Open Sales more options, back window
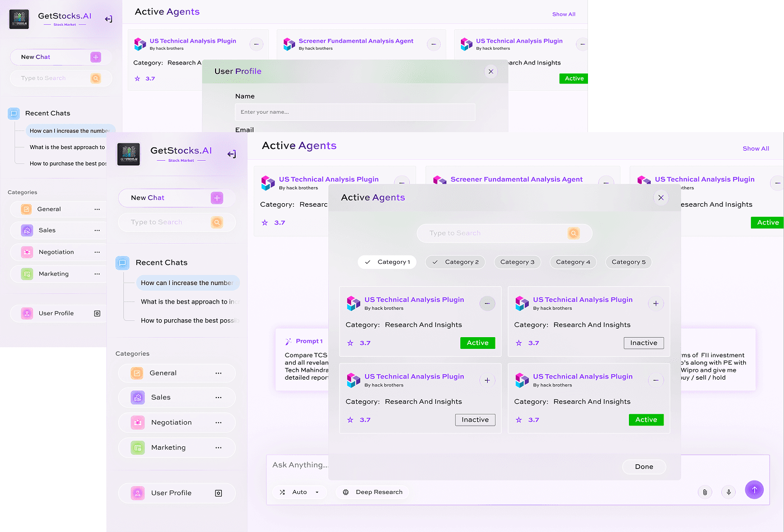784x532 pixels. click(x=97, y=230)
